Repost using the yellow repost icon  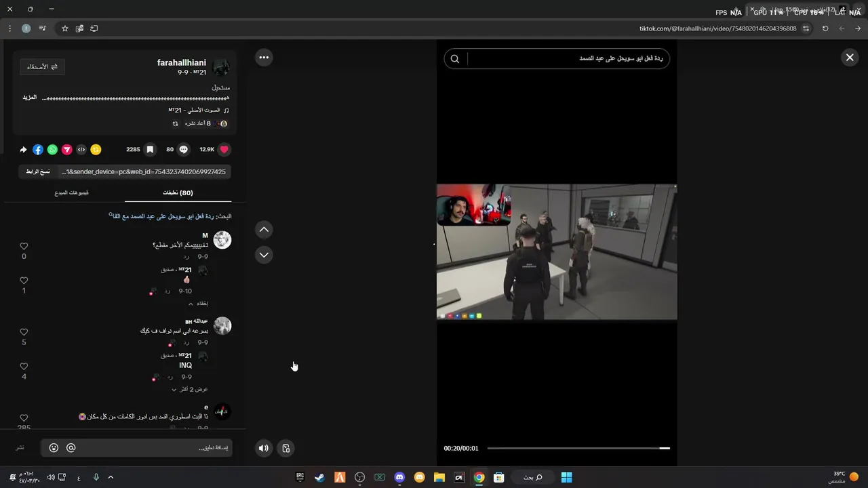pos(96,149)
